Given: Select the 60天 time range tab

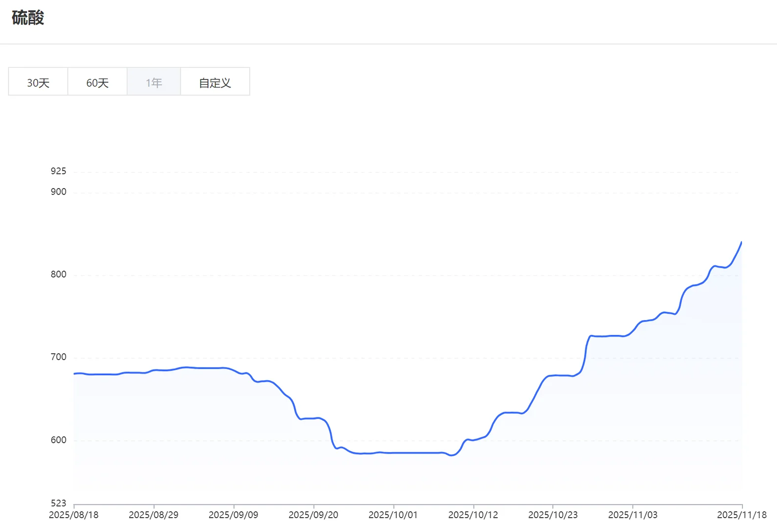Looking at the screenshot, I should click(98, 82).
